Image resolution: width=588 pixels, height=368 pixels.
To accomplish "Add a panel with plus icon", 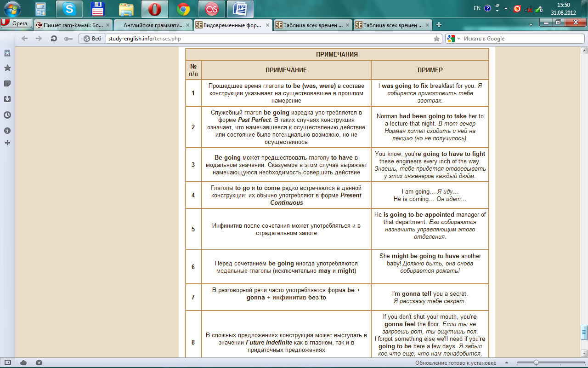I will coord(7,143).
